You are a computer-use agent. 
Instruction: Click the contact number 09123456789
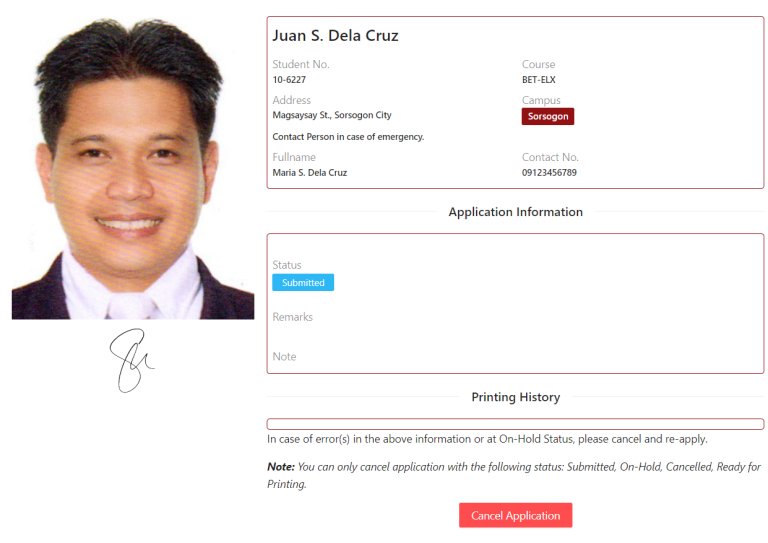tap(549, 172)
